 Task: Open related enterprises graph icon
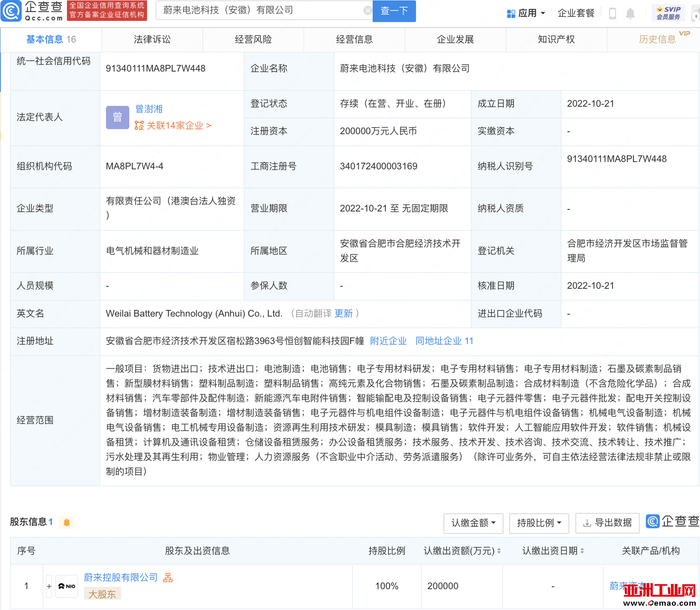coord(139,125)
